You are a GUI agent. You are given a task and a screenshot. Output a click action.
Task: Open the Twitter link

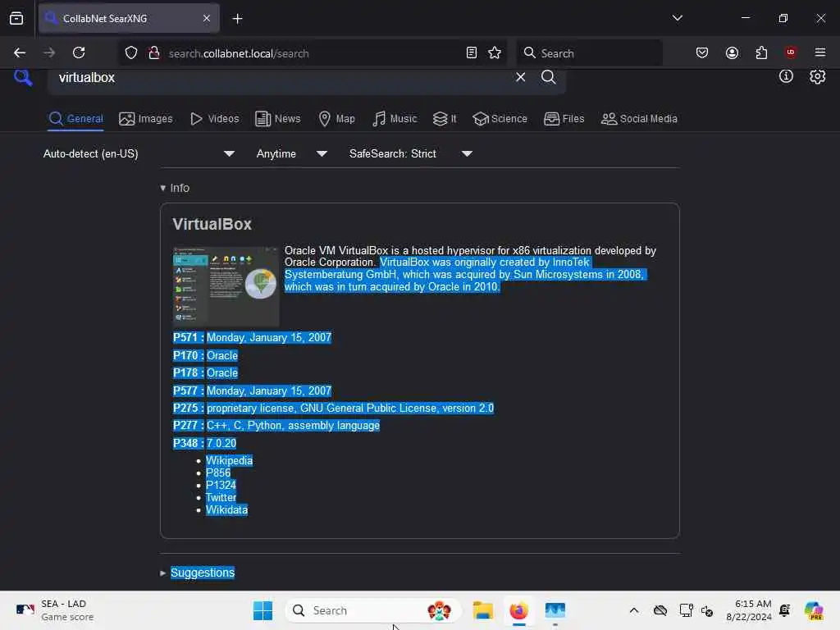(221, 497)
